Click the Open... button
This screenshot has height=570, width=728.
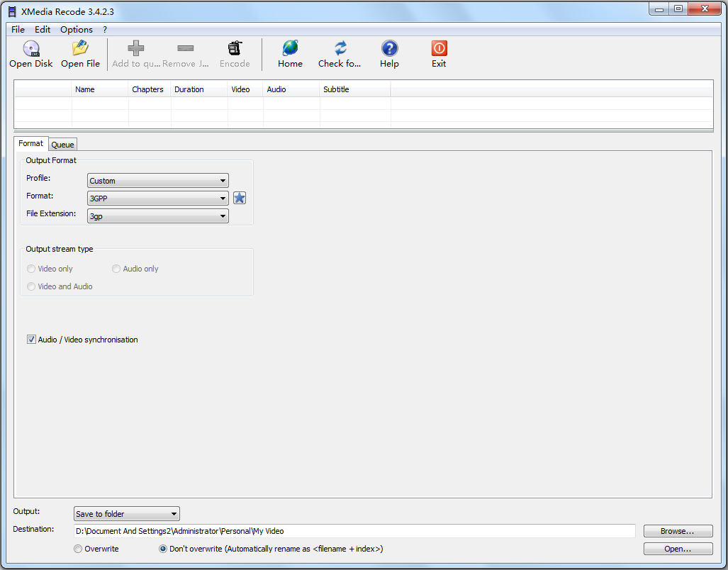coord(678,549)
